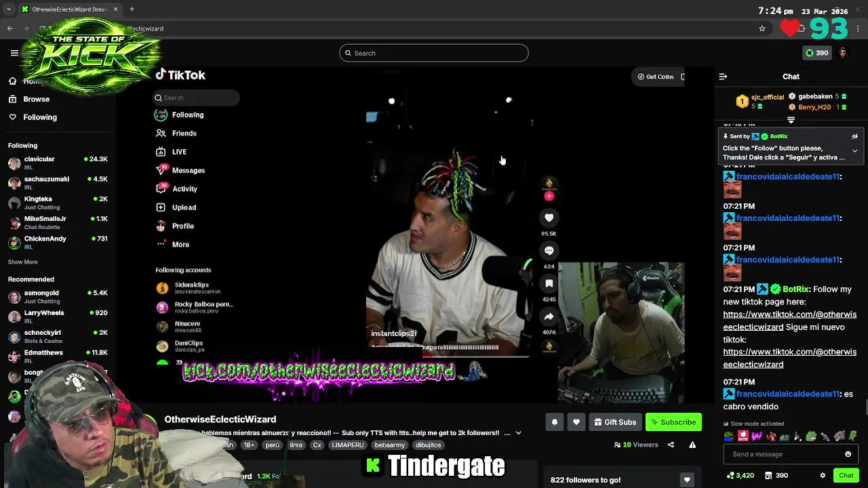This screenshot has height=488, width=868.
Task: Bookmark the TikTok video
Action: pos(549,283)
